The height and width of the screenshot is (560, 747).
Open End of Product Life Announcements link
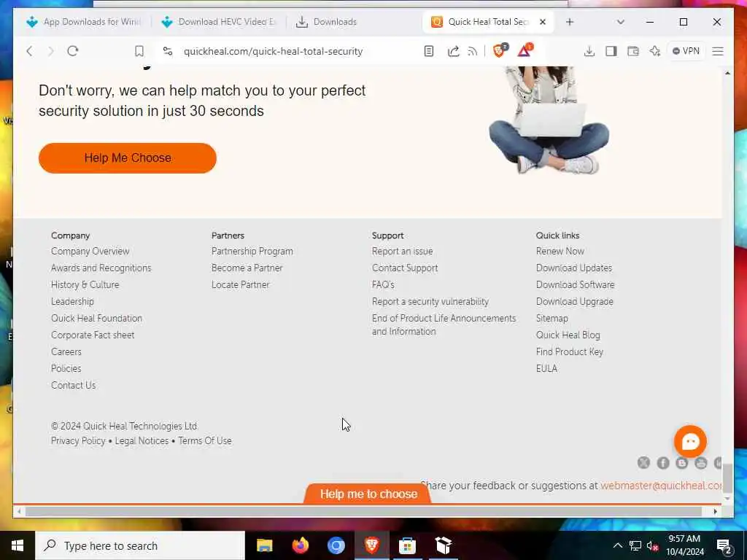coord(444,324)
